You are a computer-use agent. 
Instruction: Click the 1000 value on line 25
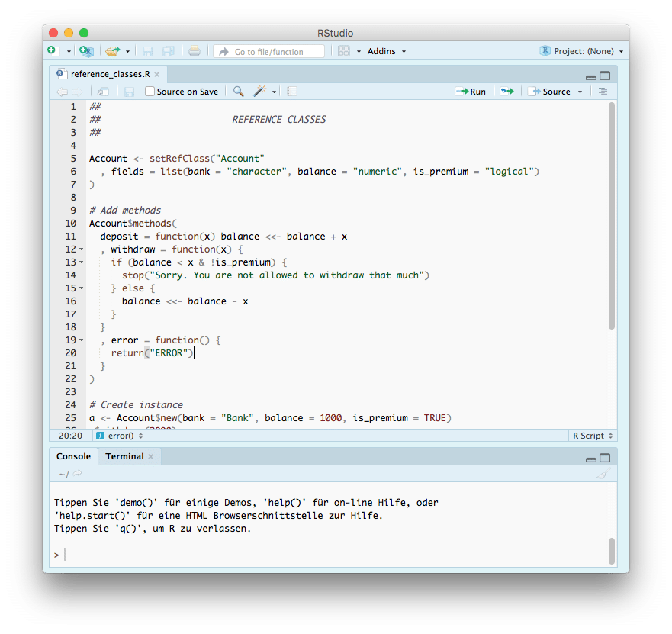point(331,418)
